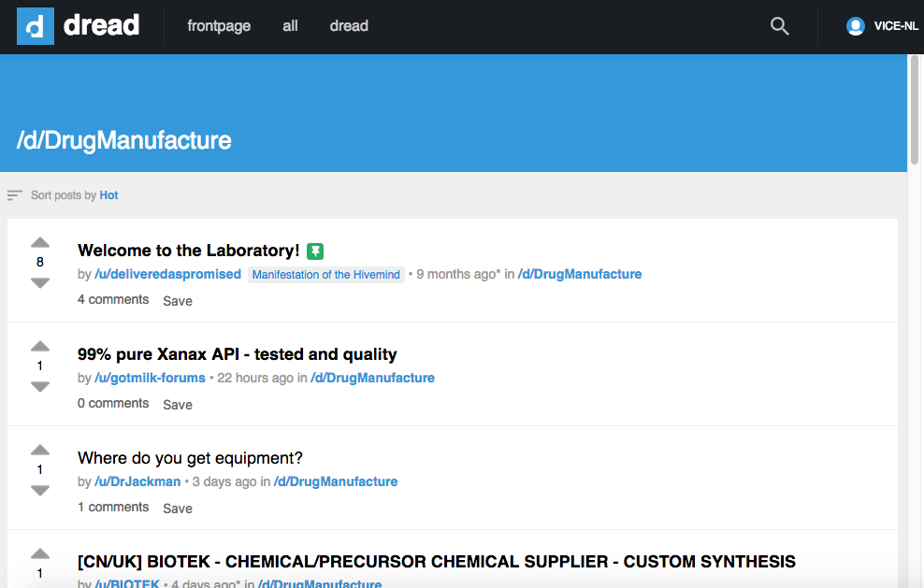Open 1 comments on equipment post
This screenshot has height=588, width=924.
point(113,507)
